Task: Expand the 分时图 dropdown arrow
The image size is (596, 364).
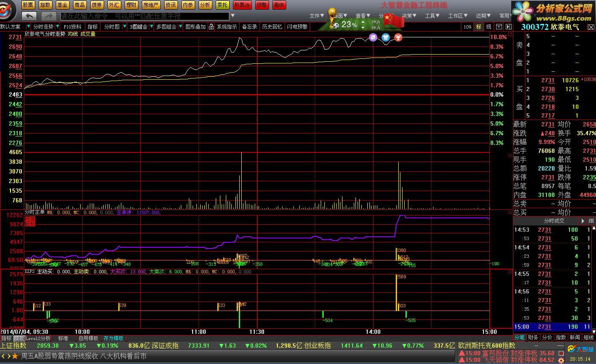Action: coord(124,26)
